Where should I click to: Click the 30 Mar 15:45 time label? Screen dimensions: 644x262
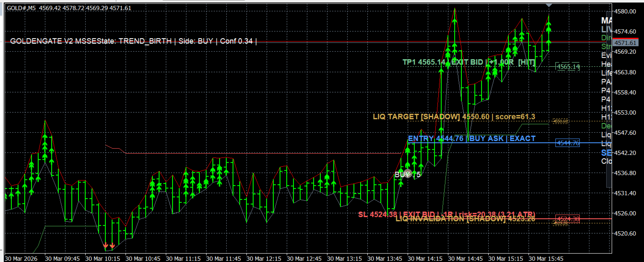[547, 258]
